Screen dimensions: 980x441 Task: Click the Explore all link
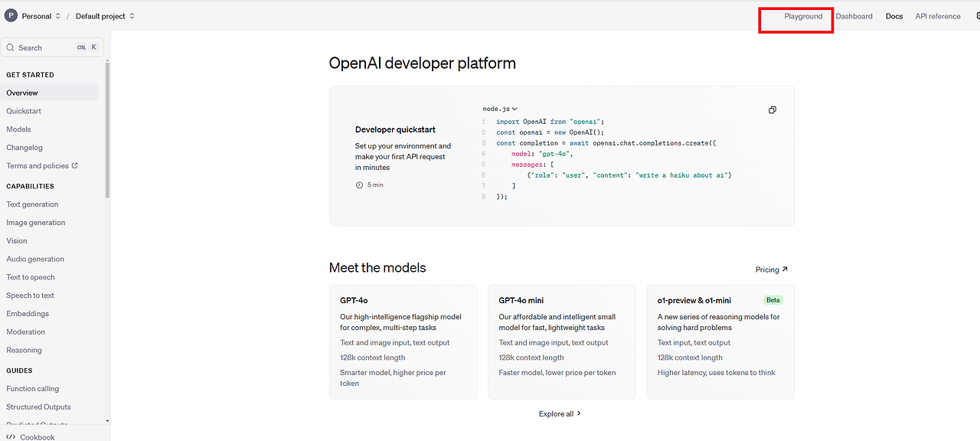[556, 413]
